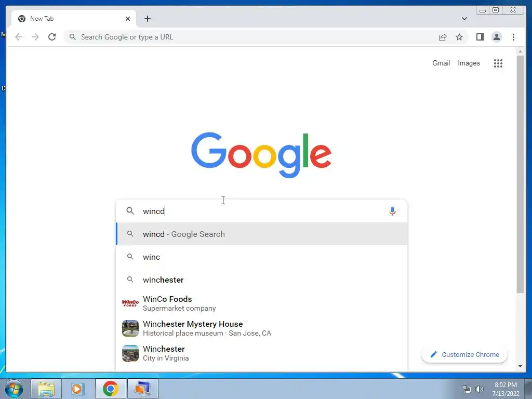Click the magnifier icon beside 'winchester' suggestion

point(130,280)
